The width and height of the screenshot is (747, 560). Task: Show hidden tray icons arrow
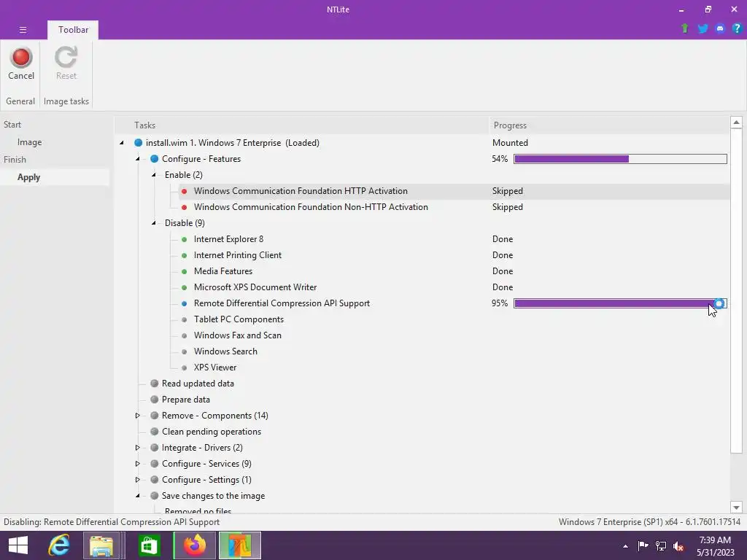click(625, 546)
